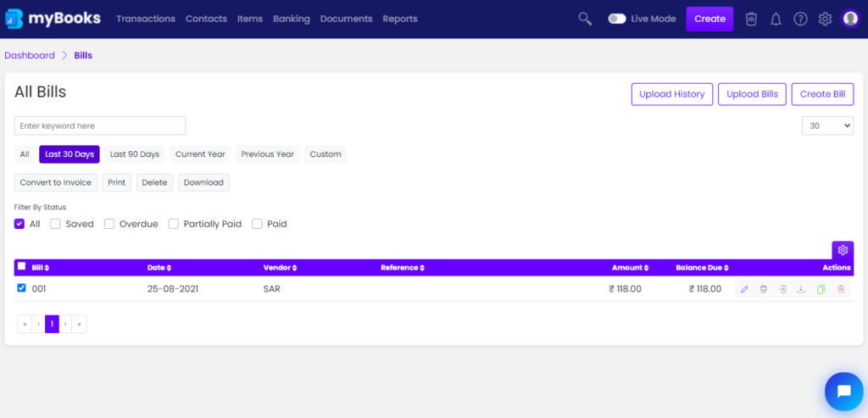The image size is (868, 418).
Task: Select the Current Year filter
Action: 200,154
